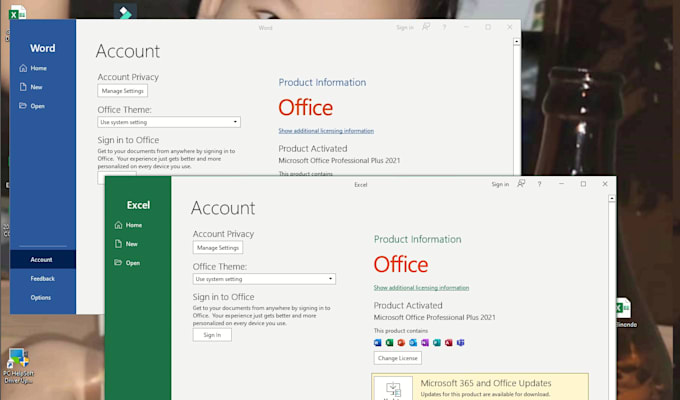Open Feedback in the Word sidebar
The width and height of the screenshot is (680, 400).
pos(42,279)
